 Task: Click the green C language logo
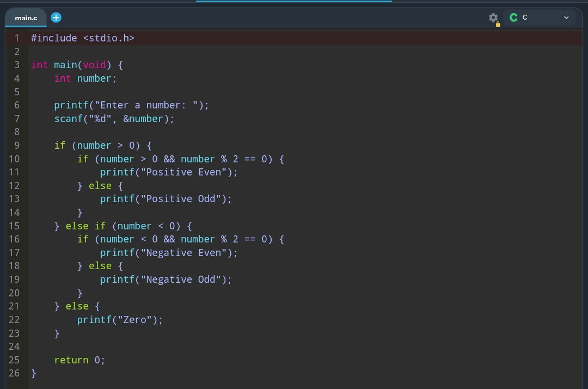(513, 17)
